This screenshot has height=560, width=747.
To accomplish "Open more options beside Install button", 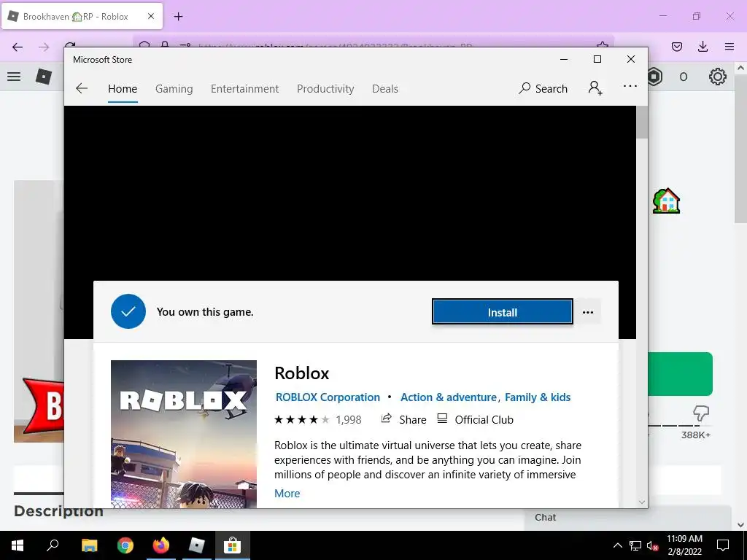I will (x=588, y=312).
